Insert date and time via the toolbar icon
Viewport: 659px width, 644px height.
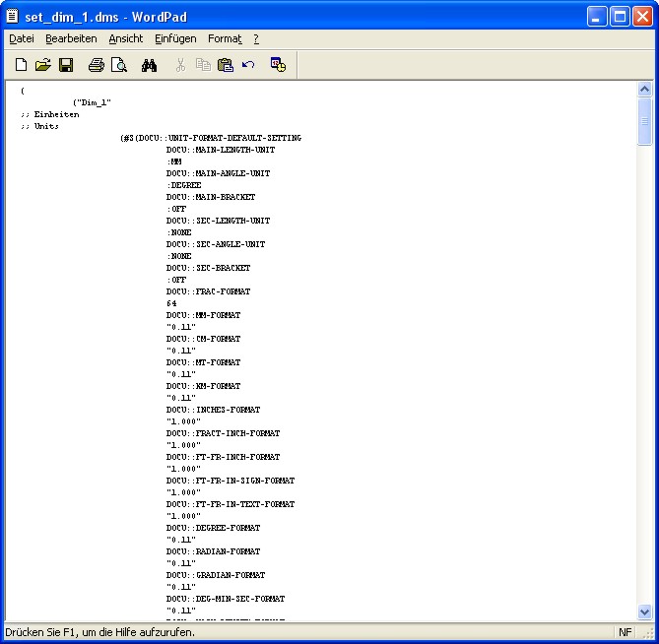click(x=278, y=65)
